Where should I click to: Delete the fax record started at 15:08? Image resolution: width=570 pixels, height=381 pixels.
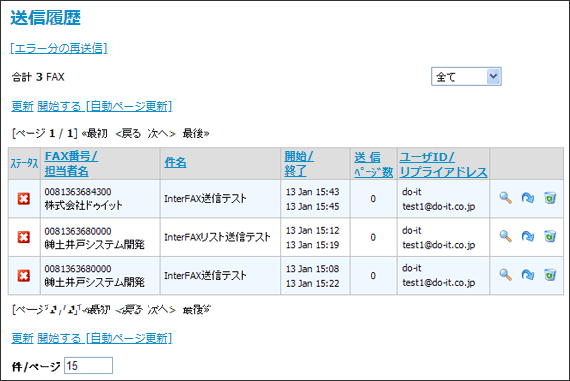point(550,274)
